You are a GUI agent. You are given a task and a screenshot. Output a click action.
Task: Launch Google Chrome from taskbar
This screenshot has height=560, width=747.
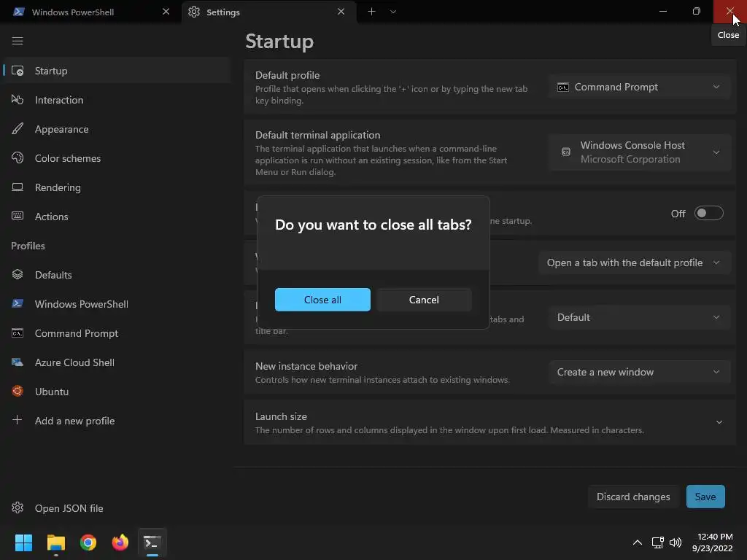88,542
